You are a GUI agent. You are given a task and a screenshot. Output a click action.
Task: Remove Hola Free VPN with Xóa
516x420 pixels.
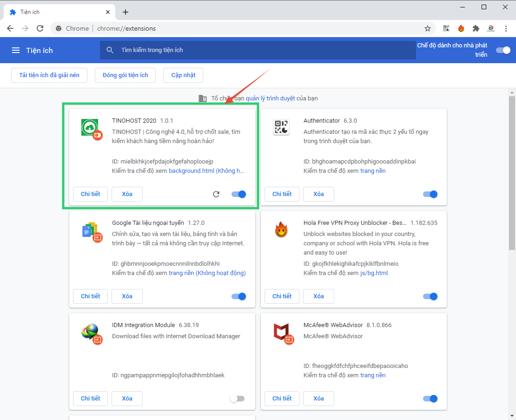(318, 296)
